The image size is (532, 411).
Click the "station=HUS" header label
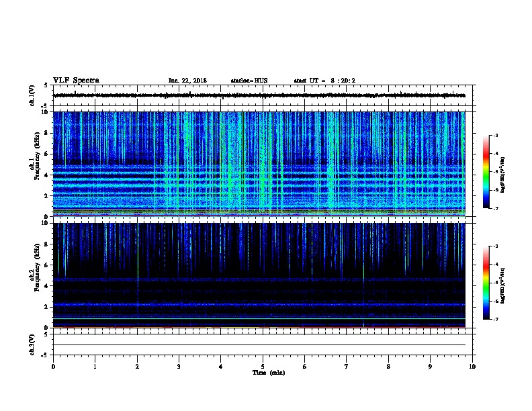click(x=249, y=81)
